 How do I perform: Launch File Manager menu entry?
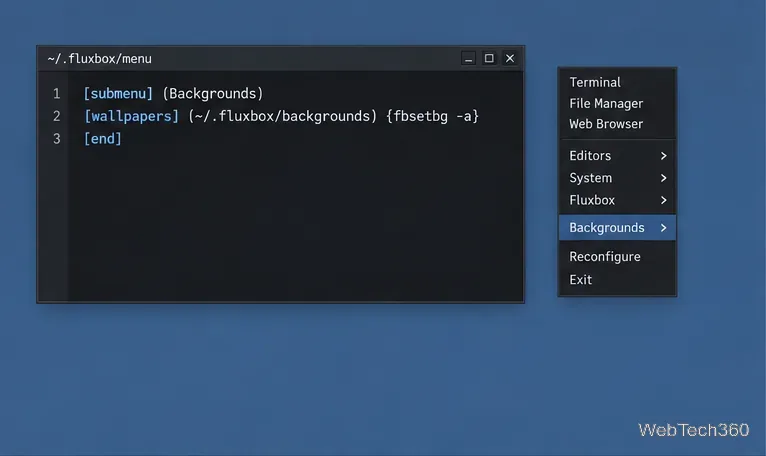[617, 103]
